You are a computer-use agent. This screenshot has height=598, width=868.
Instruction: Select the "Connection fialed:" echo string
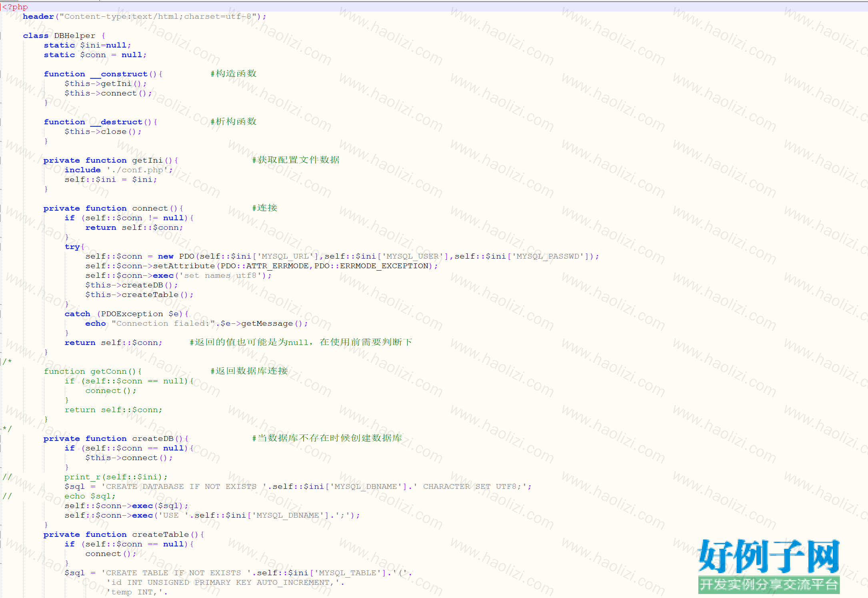point(163,323)
